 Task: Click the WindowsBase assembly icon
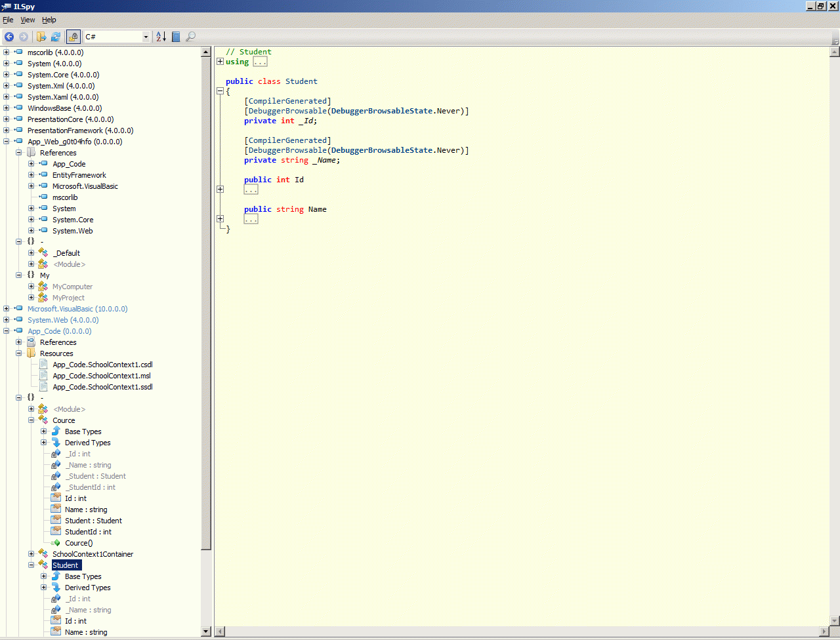click(x=18, y=108)
